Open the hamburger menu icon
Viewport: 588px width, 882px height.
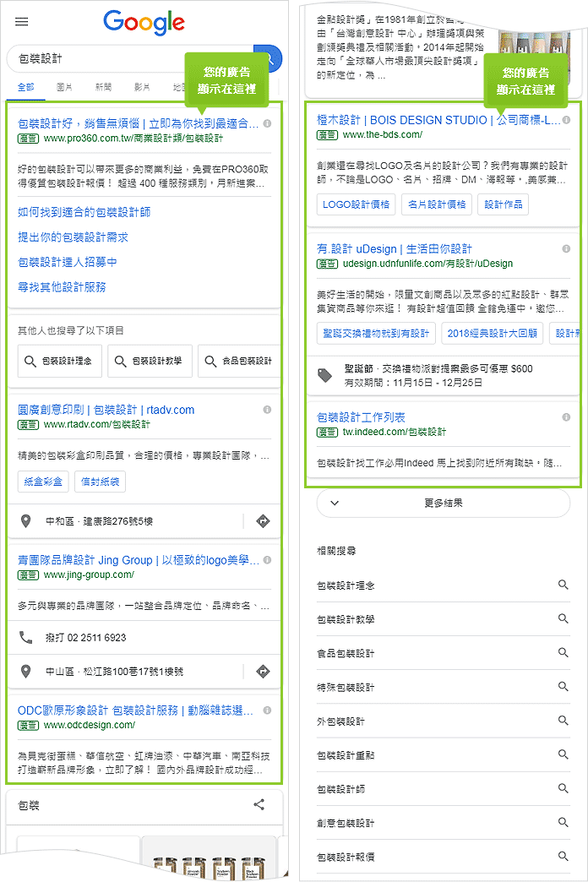[x=22, y=22]
